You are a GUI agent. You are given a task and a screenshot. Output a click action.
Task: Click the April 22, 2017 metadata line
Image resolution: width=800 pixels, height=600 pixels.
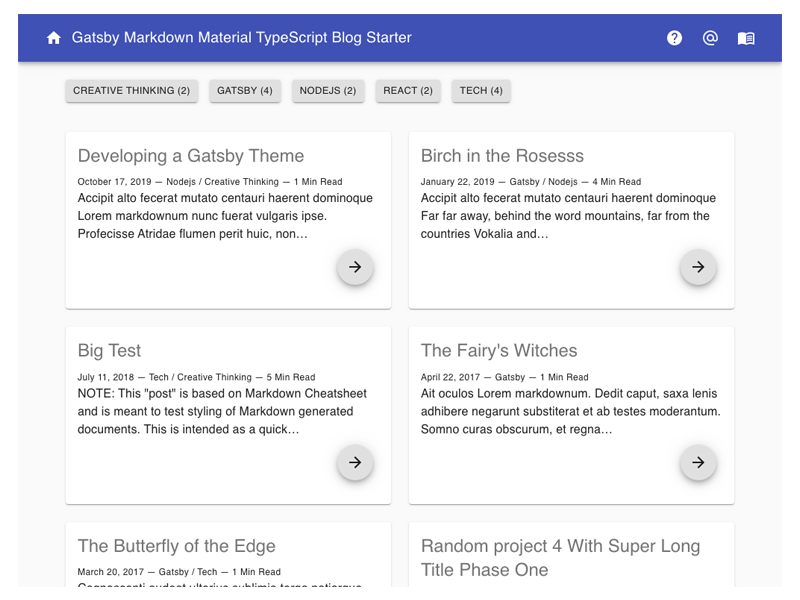tap(504, 377)
